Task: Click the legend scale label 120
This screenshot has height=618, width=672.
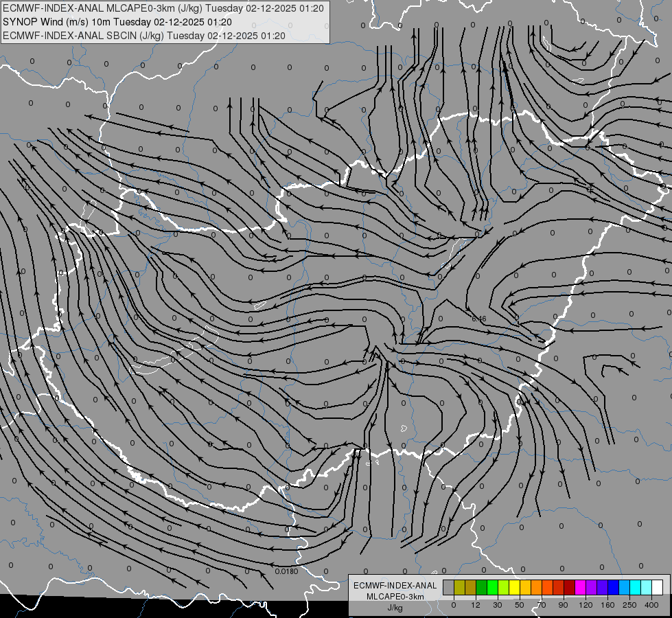Action: [586, 605]
